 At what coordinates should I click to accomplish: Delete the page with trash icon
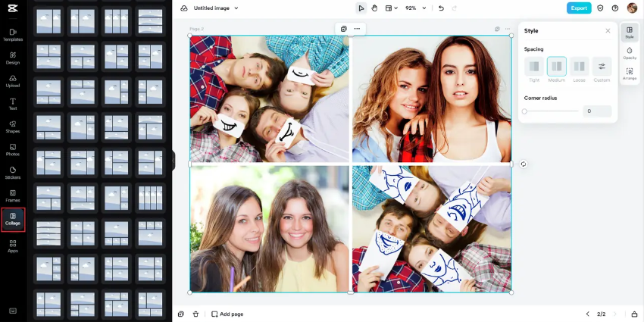tap(196, 314)
